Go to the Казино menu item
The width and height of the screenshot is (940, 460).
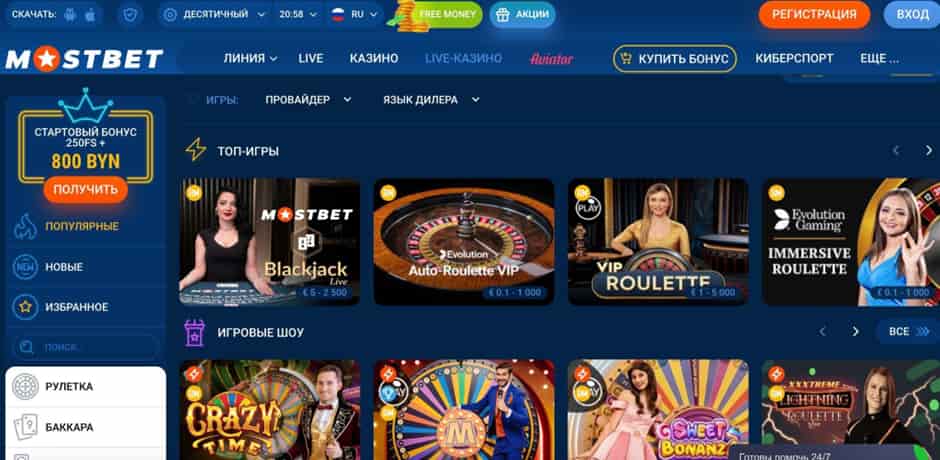click(x=374, y=58)
